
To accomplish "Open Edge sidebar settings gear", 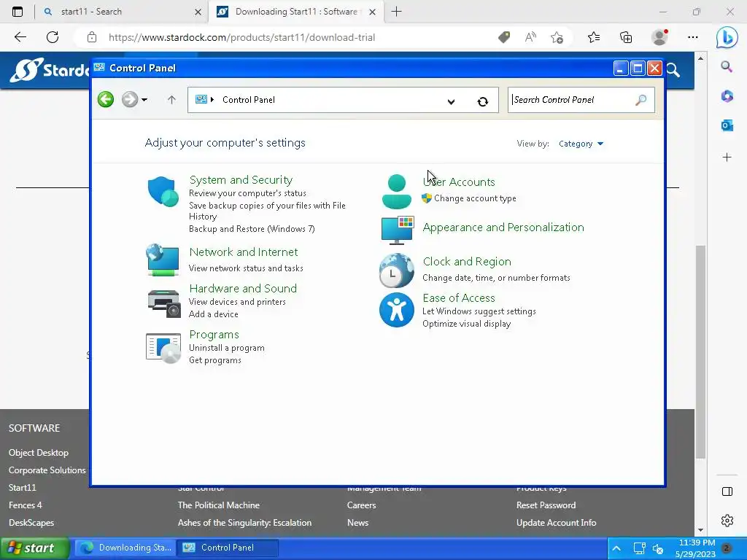I will (x=727, y=521).
